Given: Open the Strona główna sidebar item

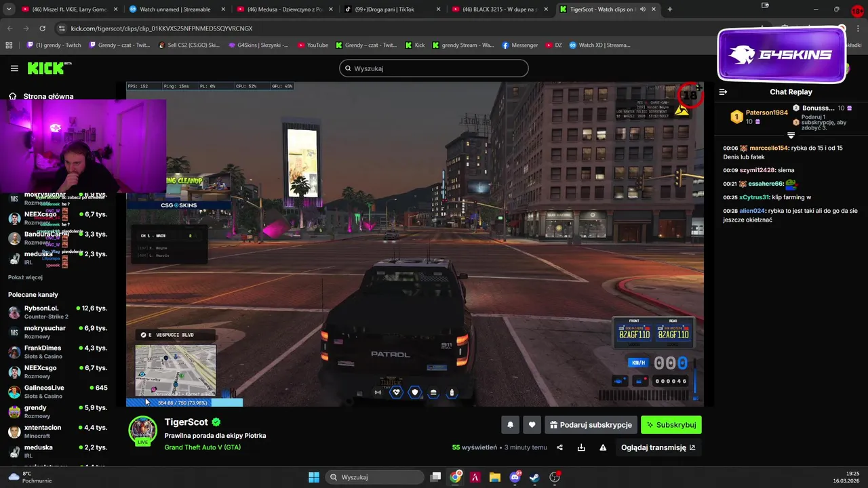Looking at the screenshot, I should pyautogui.click(x=41, y=96).
